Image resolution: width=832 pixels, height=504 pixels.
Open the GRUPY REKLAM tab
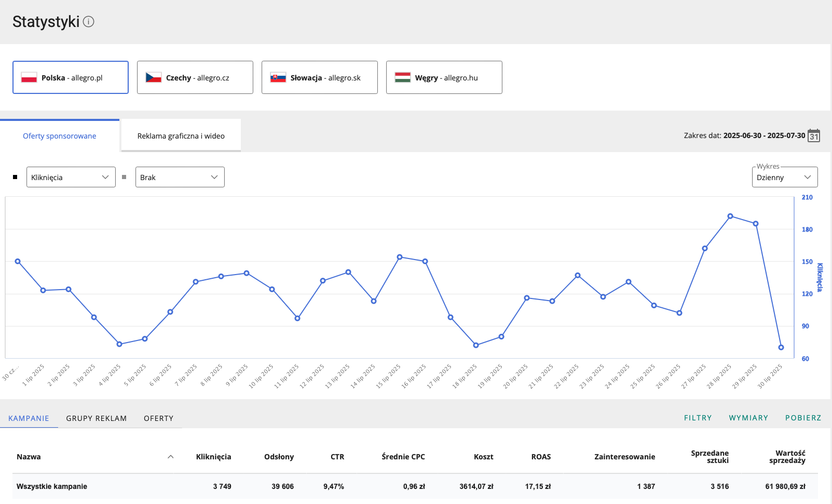pos(97,418)
